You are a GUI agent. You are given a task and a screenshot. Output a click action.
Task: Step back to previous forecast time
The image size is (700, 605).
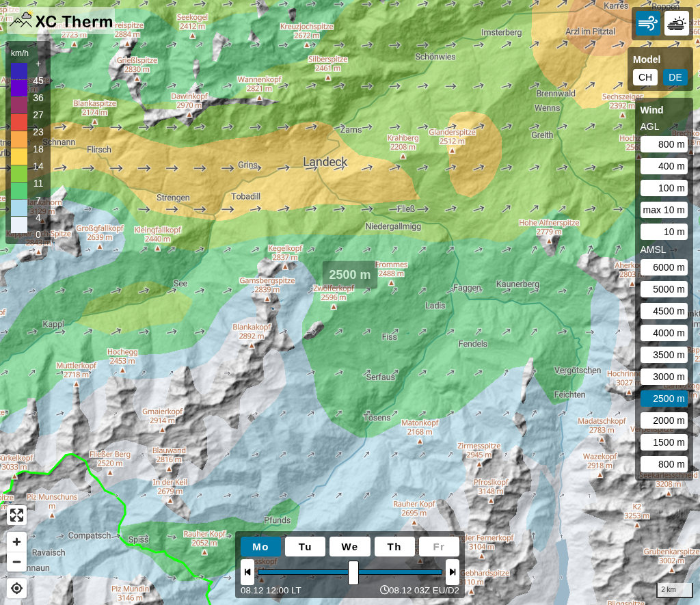247,572
